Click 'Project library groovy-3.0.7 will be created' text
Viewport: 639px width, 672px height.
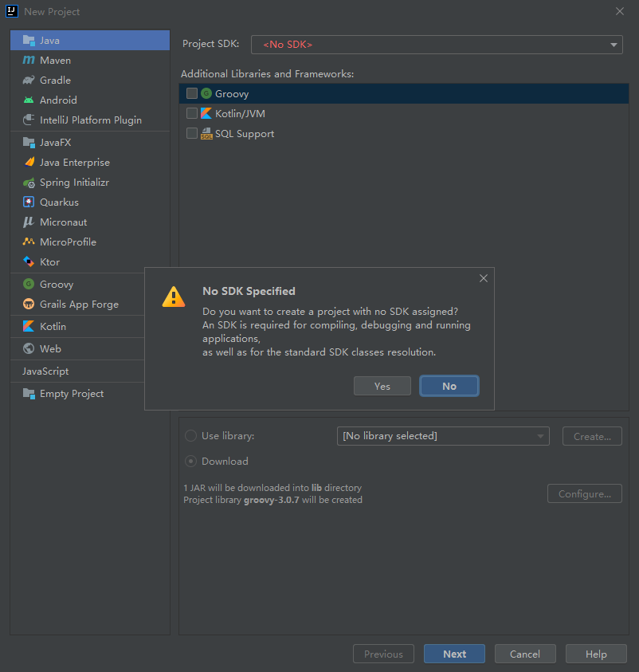(272, 500)
